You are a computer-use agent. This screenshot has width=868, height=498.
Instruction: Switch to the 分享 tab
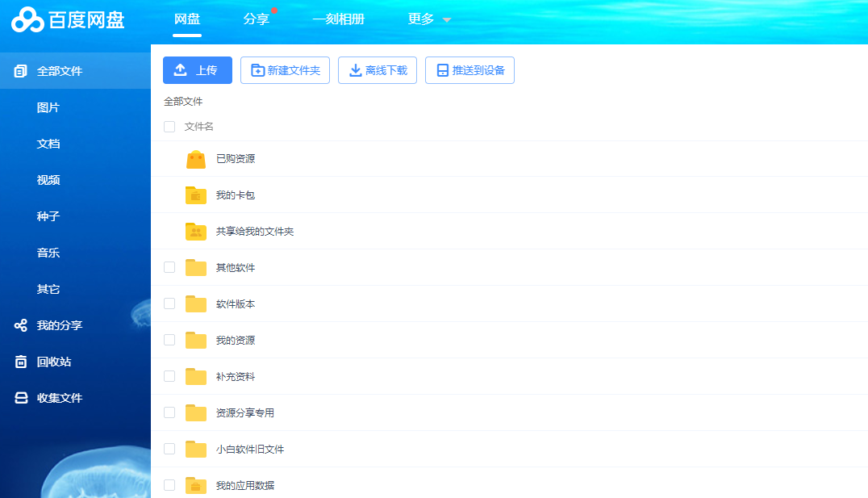pos(256,19)
